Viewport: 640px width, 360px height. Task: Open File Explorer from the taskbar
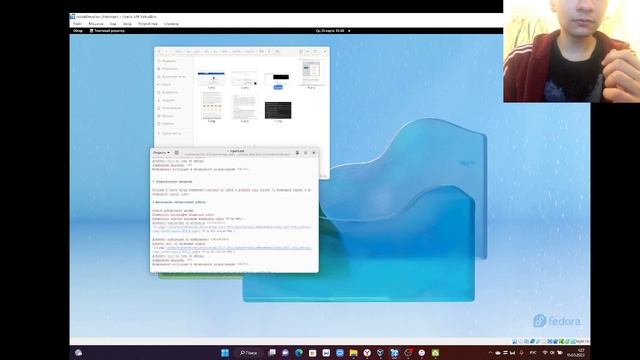353,353
